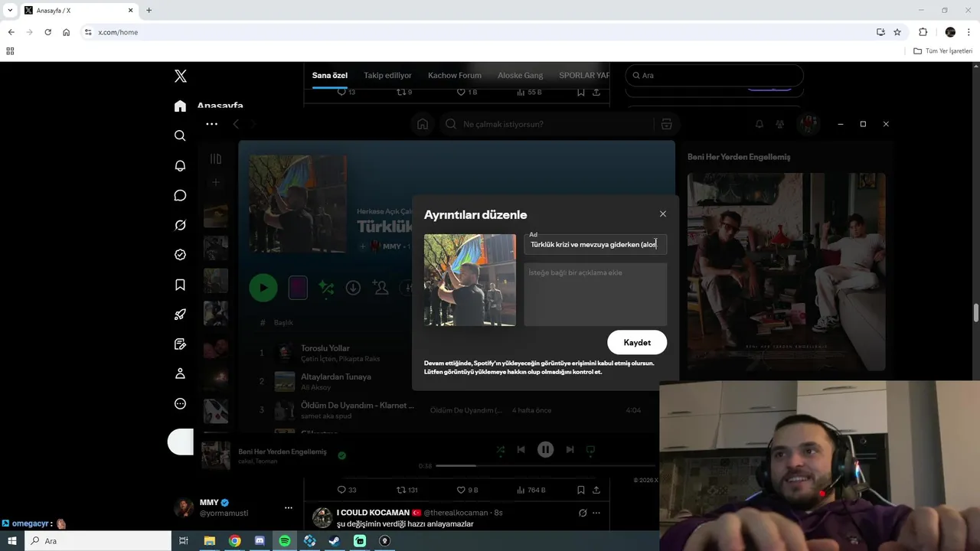This screenshot has width=980, height=551.
Task: Open Kachow Forum tab
Action: coord(455,76)
